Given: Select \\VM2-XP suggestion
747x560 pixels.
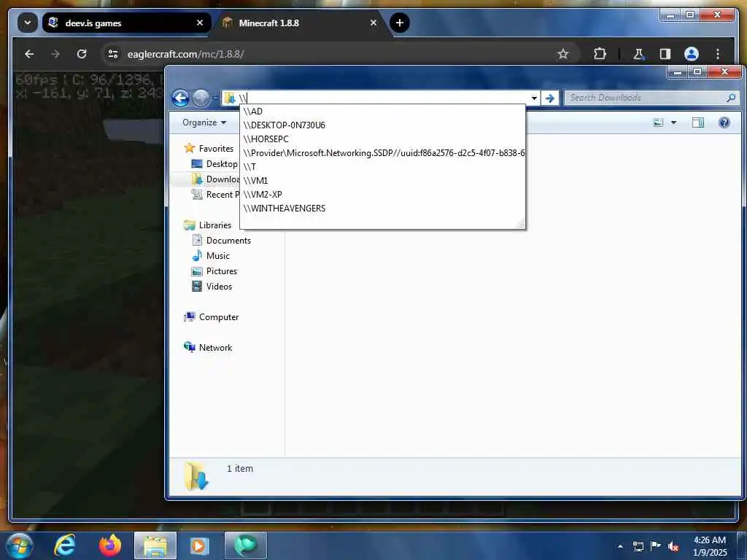Looking at the screenshot, I should pyautogui.click(x=382, y=194).
